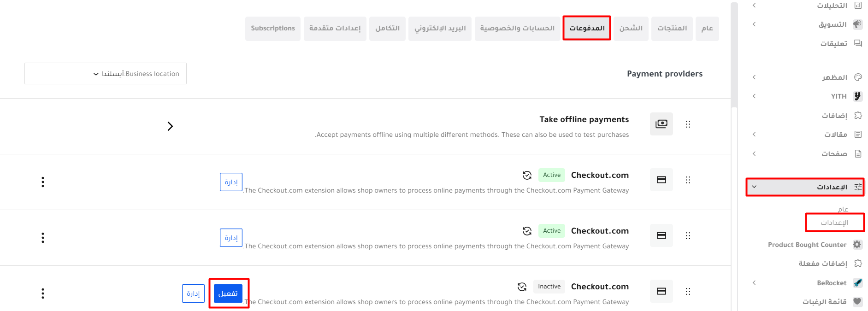
Task: Click the BeRocket rocket icon in sidebar
Action: pyautogui.click(x=857, y=283)
